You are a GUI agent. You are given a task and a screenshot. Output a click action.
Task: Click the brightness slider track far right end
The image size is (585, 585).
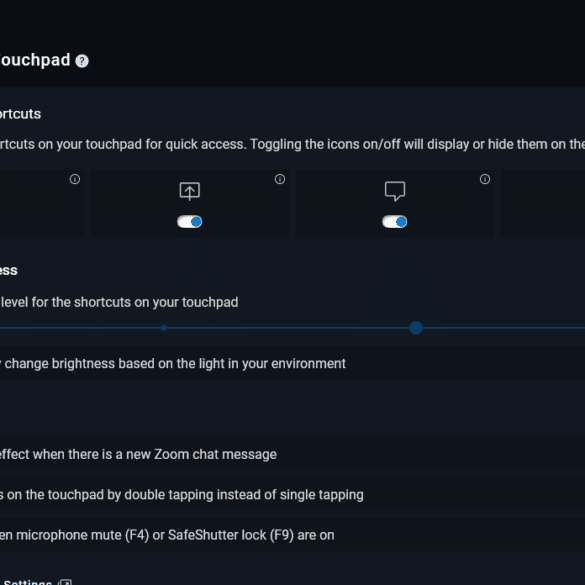(580, 328)
